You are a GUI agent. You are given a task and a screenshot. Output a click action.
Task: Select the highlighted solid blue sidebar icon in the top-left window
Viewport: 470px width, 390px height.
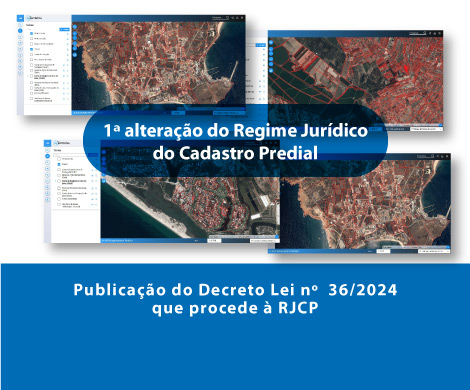click(x=20, y=31)
